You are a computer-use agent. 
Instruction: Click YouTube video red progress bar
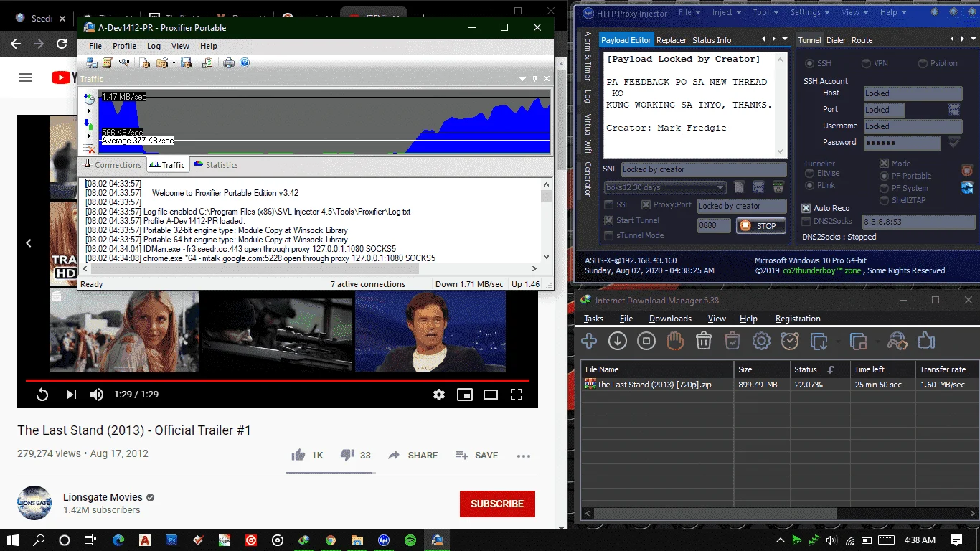[278, 380]
